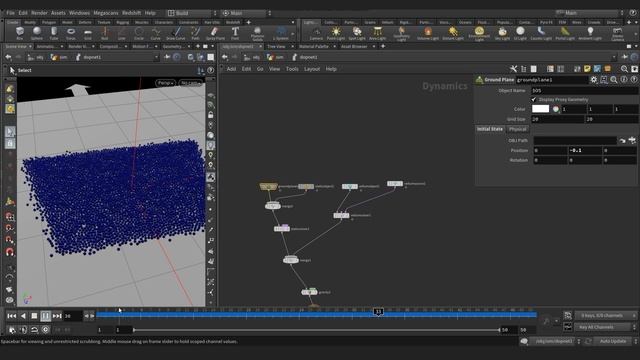The height and width of the screenshot is (360, 640).
Task: Click the Position Y value field
Action: click(585, 151)
